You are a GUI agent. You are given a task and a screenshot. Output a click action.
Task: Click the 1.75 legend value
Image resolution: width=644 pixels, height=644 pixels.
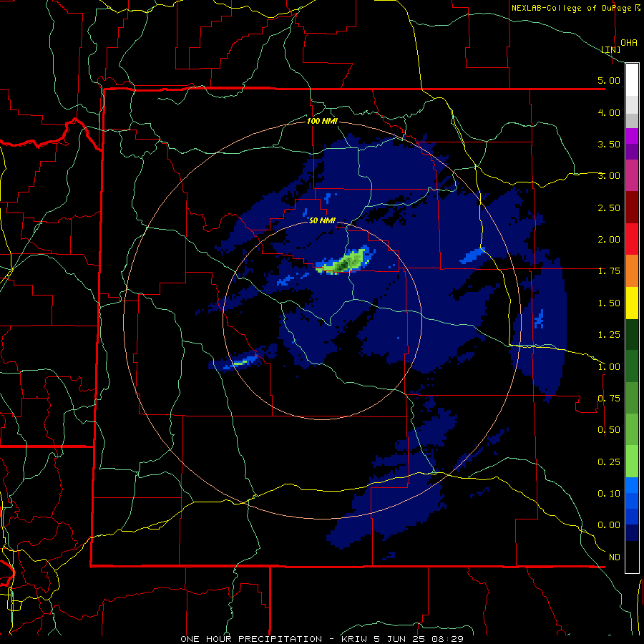pos(609,271)
